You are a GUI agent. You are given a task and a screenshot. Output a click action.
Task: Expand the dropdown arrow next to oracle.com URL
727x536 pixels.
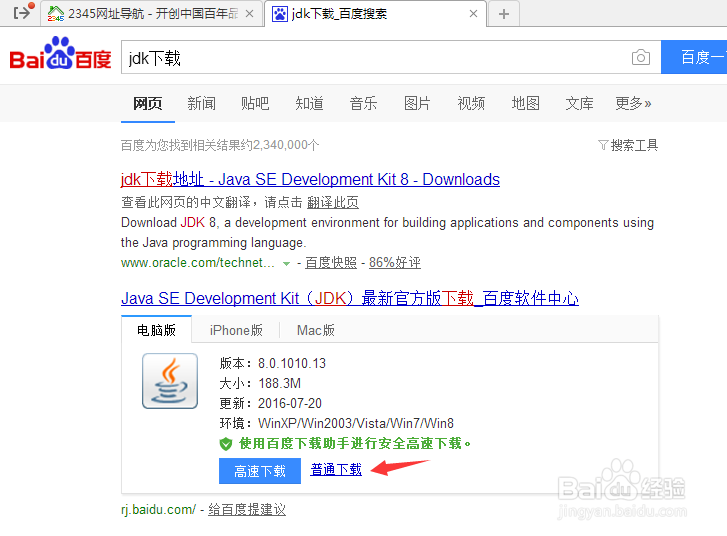tap(287, 263)
